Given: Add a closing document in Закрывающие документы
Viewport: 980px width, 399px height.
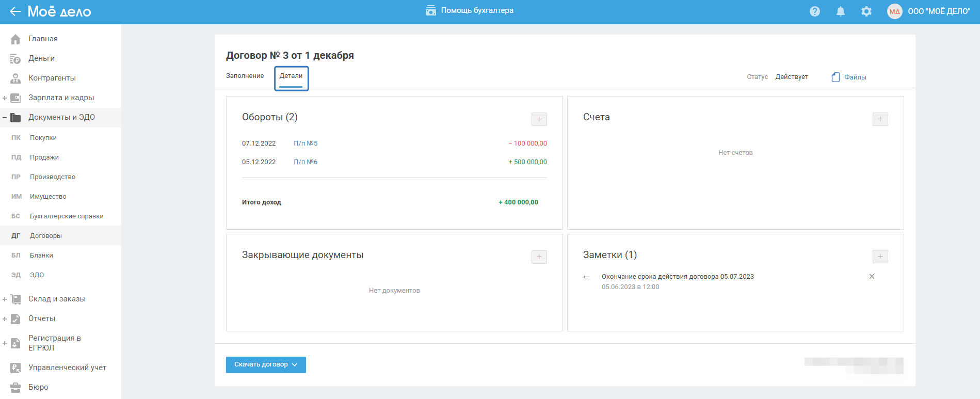Looking at the screenshot, I should 539,257.
